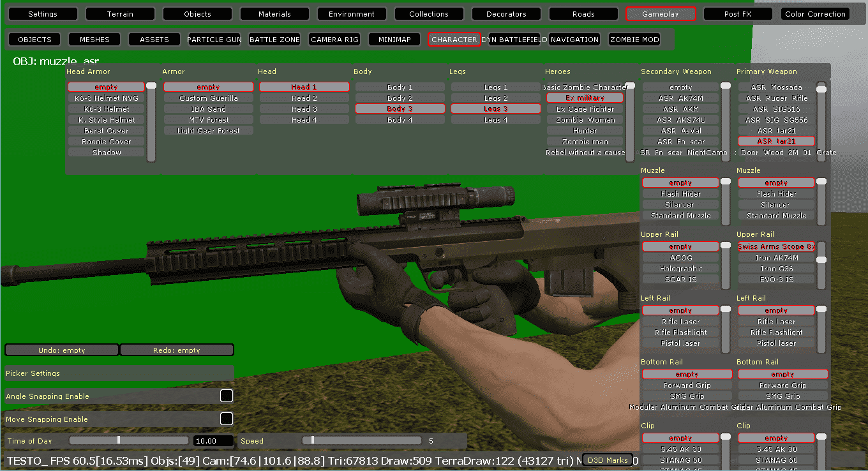Select the Decorators tab
The width and height of the screenshot is (868, 471).
click(x=506, y=14)
